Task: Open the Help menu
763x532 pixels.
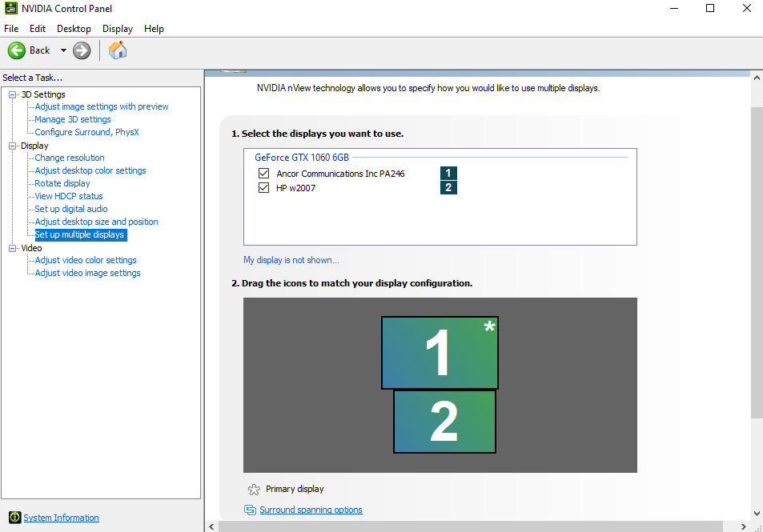Action: pyautogui.click(x=154, y=29)
